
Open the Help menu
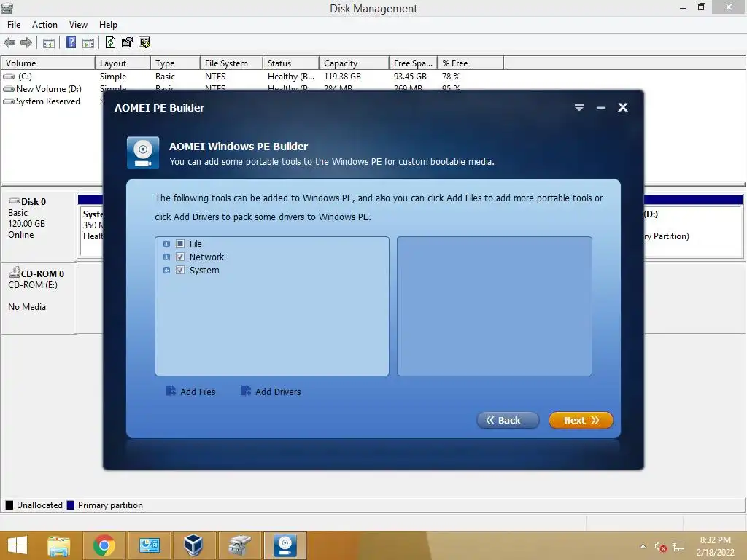(x=108, y=25)
